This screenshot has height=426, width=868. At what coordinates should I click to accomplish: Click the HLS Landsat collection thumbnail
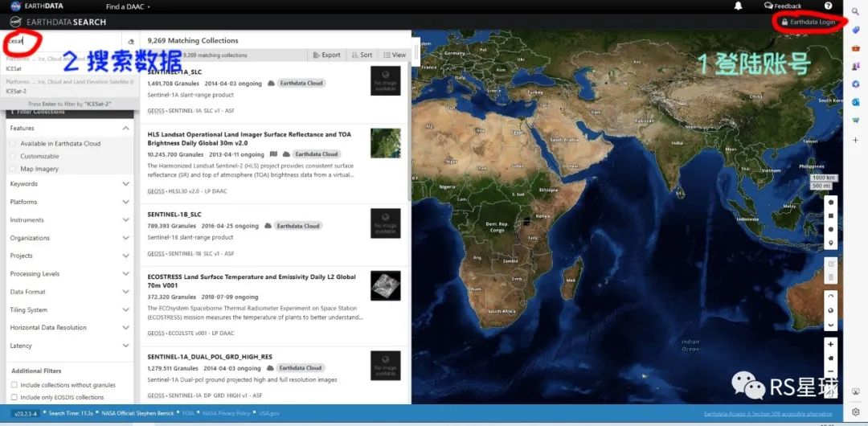pyautogui.click(x=386, y=143)
